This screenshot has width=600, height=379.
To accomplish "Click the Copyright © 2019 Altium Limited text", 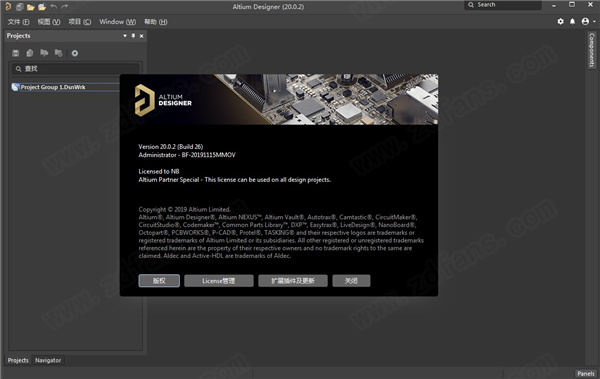I will [184, 209].
